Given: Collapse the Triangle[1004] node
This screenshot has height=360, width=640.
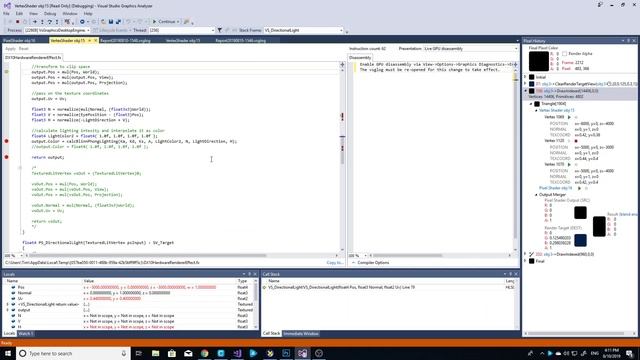Looking at the screenshot, I should click(531, 104).
